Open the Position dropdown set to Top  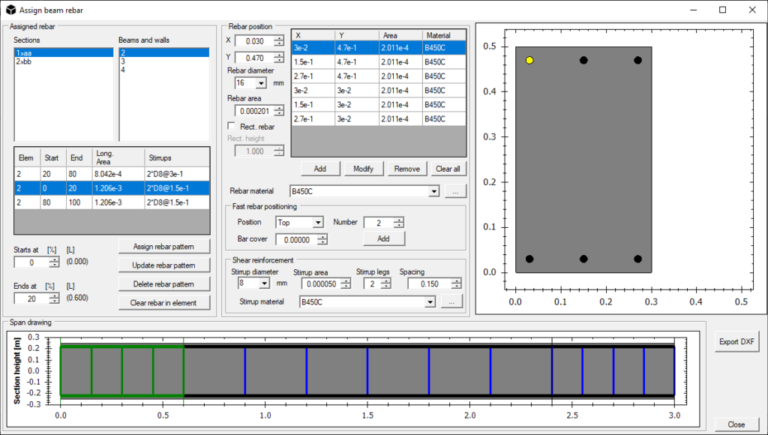point(318,222)
